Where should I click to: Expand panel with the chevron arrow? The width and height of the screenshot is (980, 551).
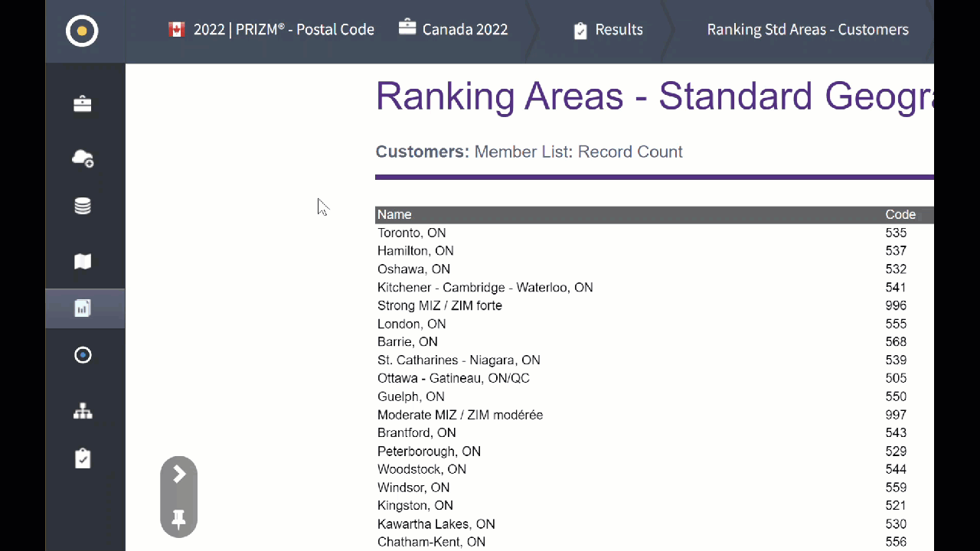[179, 474]
